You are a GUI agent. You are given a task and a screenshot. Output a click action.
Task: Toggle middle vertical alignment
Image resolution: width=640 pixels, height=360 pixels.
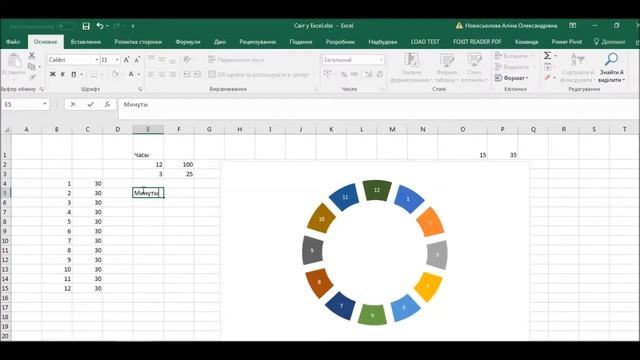click(x=162, y=60)
